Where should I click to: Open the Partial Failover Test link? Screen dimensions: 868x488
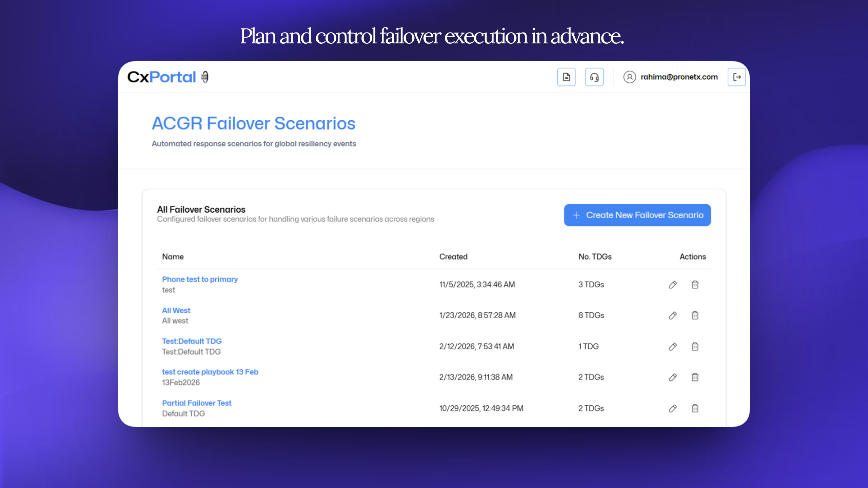point(197,403)
